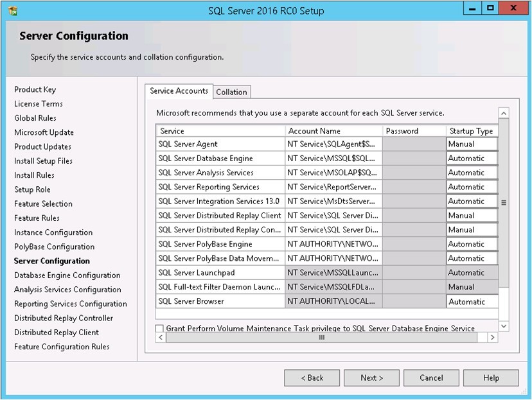Open Startup Type dropdown for PolyBase Data Movement
Viewport: 532px width, 400px height.
pyautogui.click(x=472, y=258)
